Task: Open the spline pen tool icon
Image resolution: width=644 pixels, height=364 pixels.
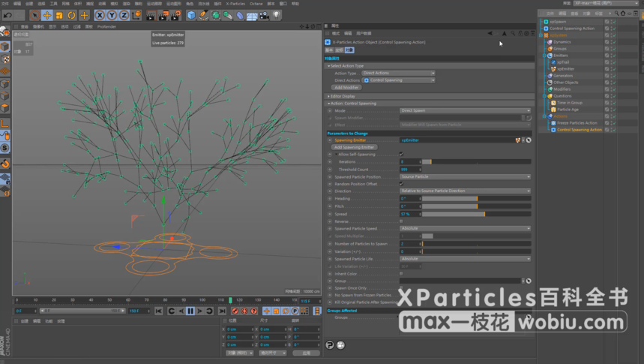Action: pos(203,16)
